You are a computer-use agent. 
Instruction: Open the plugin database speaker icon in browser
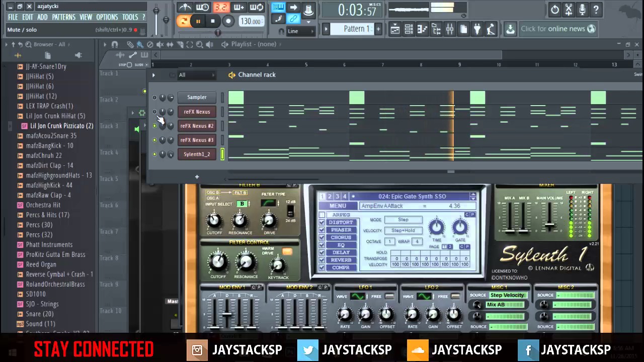[x=78, y=55]
